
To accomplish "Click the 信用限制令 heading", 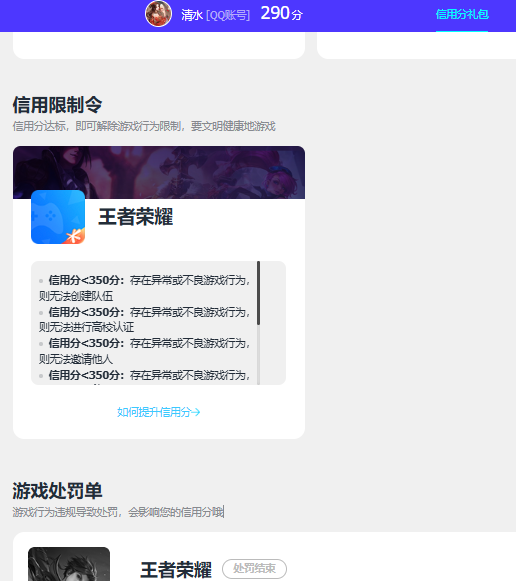I will click(x=57, y=104).
